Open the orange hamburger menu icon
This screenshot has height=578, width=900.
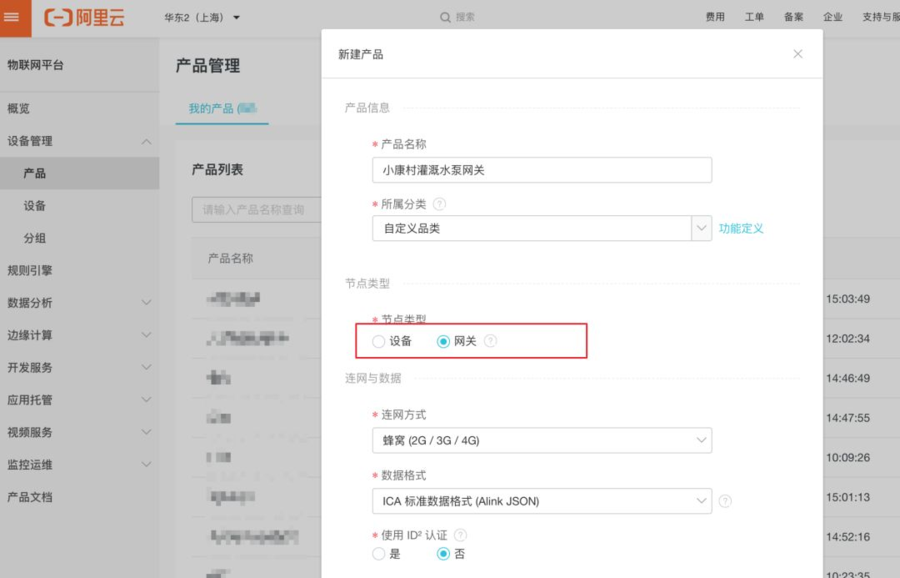tap(11, 17)
